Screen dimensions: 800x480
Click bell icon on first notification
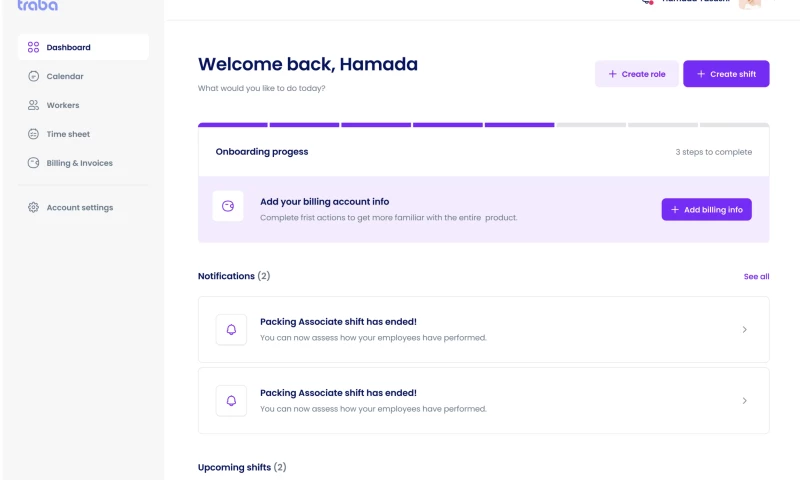pyautogui.click(x=231, y=330)
